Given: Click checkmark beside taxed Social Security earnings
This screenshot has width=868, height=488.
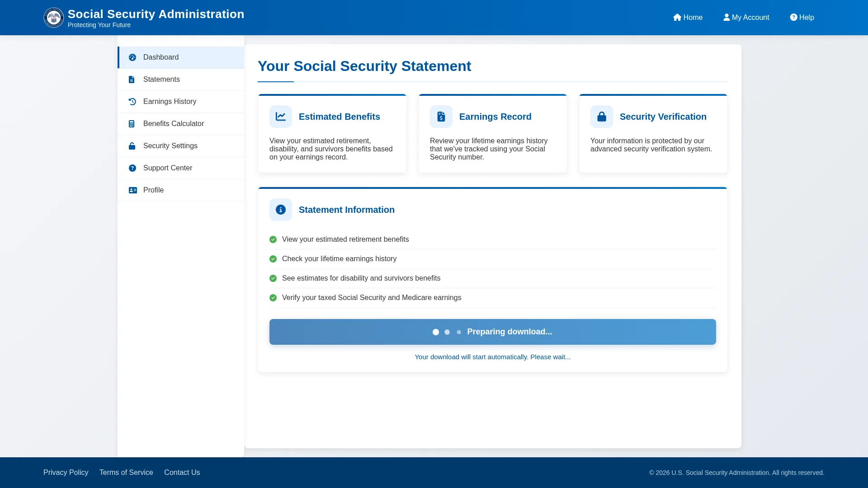Looking at the screenshot, I should coord(273,298).
